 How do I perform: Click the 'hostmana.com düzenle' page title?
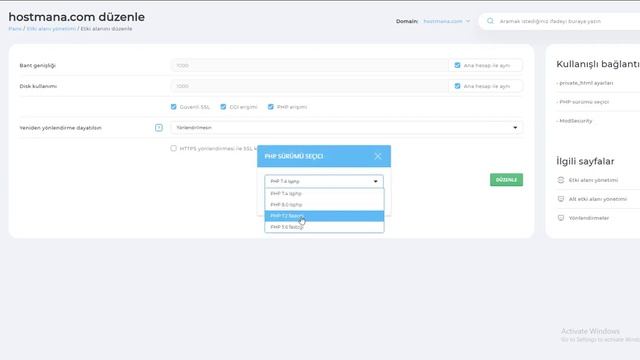77,17
